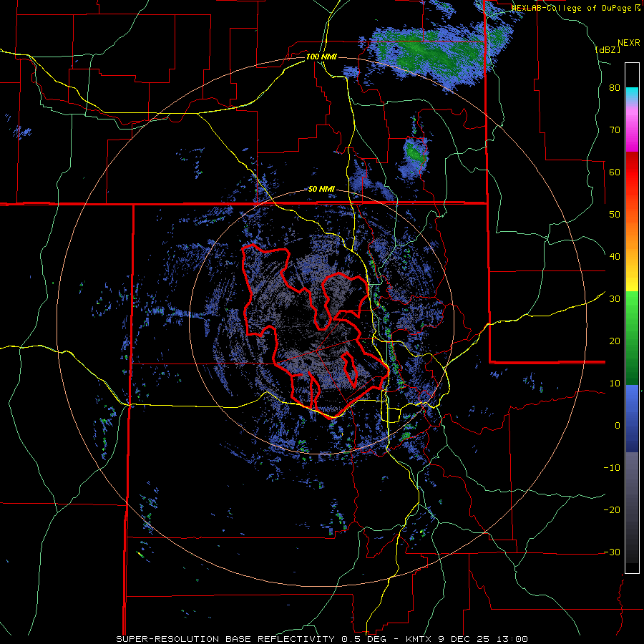Click the -20 dBZ scale value
Image resolution: width=644 pixels, height=644 pixels.
[612, 509]
